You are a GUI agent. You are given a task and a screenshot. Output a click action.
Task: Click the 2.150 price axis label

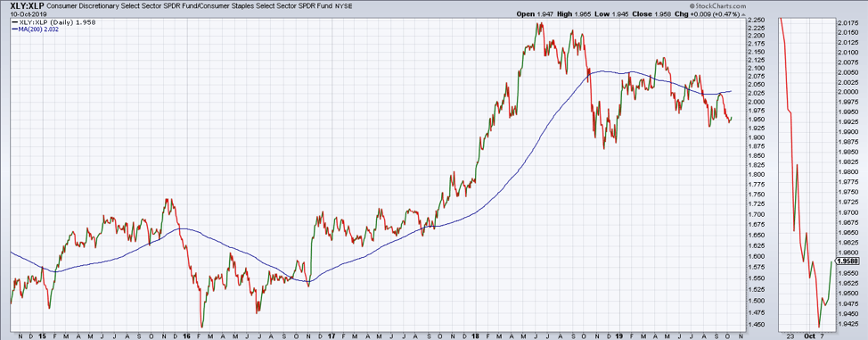756,52
